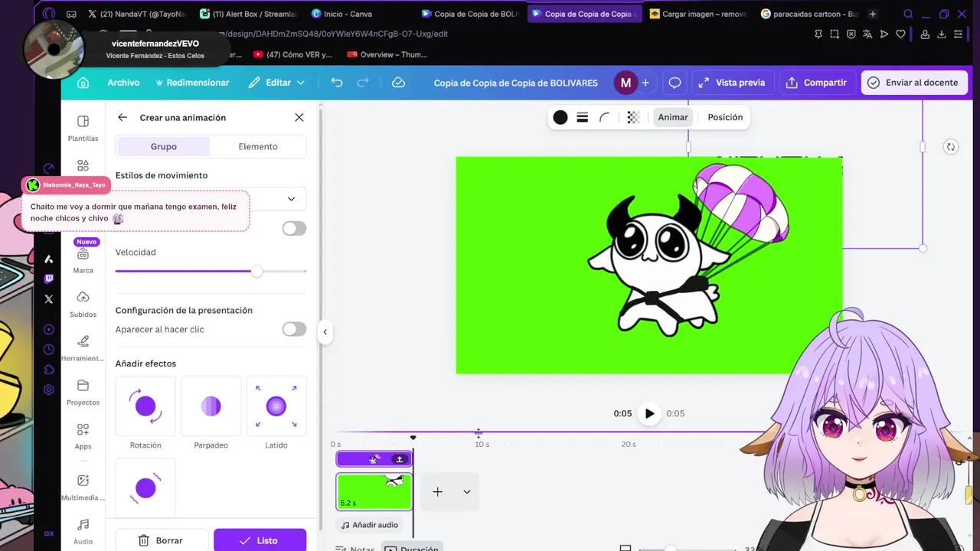Click the Compartir button
Image resolution: width=980 pixels, height=551 pixels.
pyautogui.click(x=817, y=83)
